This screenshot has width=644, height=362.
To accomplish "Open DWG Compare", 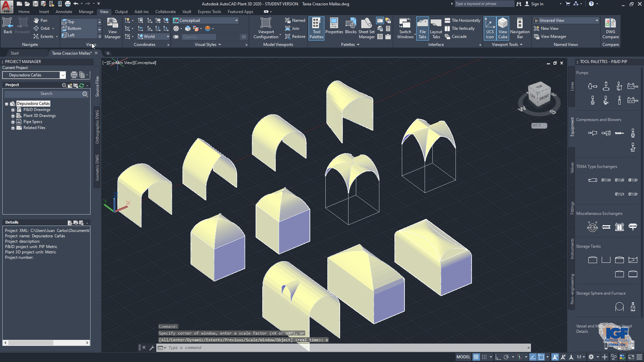I will pos(610,28).
